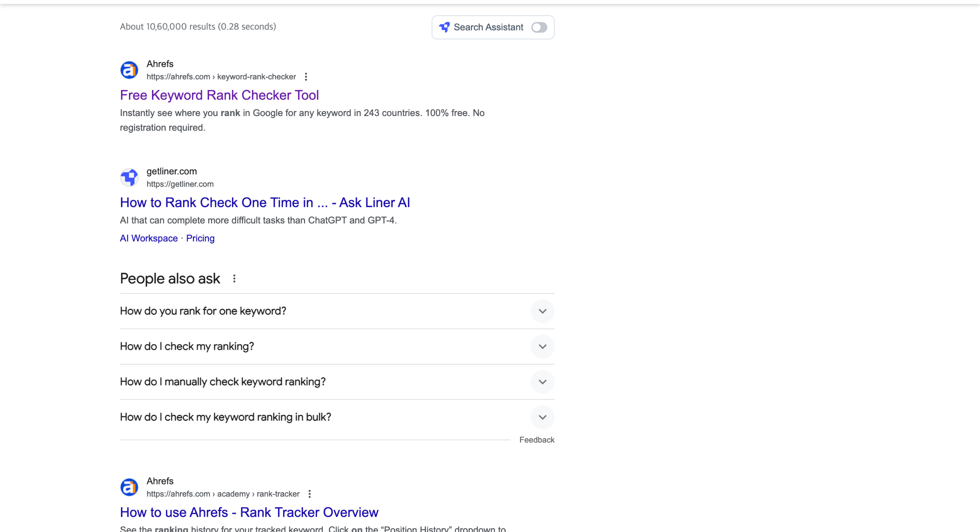Expand "How do you rank for one keyword?"

pyautogui.click(x=337, y=311)
